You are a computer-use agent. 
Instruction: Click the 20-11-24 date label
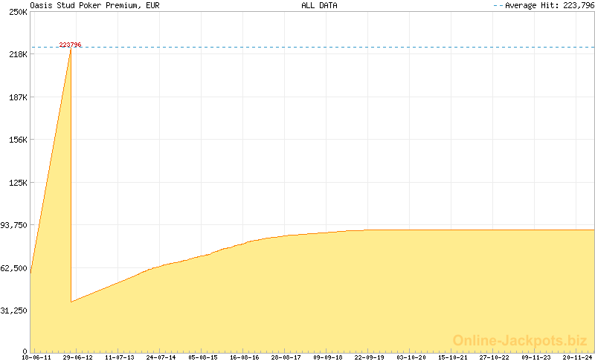tap(577, 357)
